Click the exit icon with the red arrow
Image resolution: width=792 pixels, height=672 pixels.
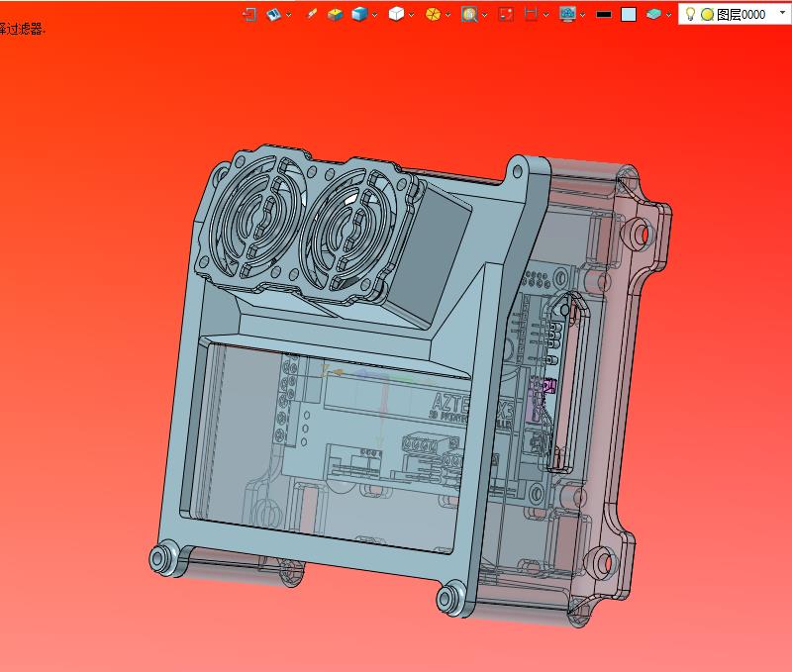click(249, 14)
